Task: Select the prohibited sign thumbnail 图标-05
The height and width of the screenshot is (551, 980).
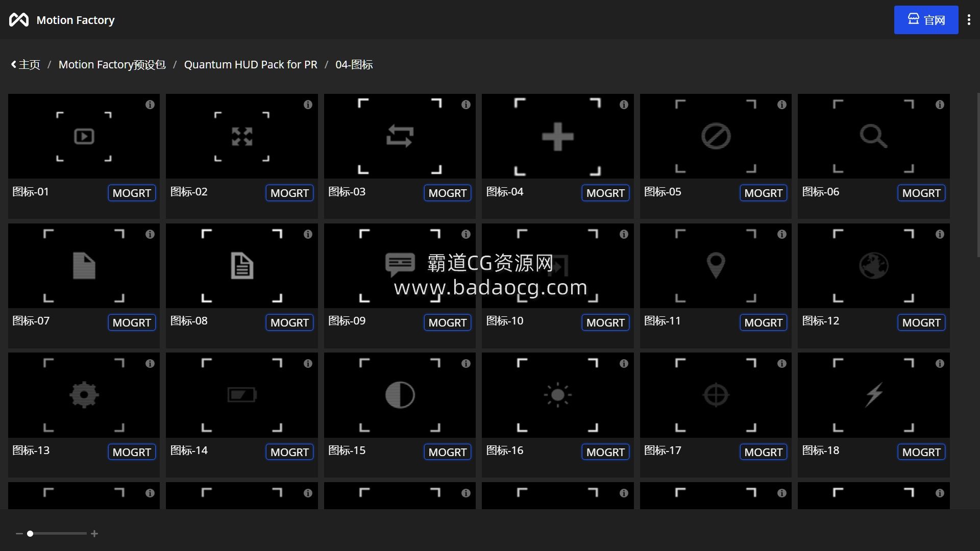Action: coord(716,136)
